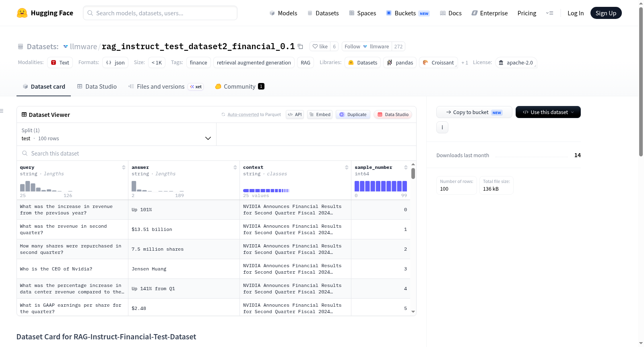Go to Models in navigation

(x=283, y=13)
